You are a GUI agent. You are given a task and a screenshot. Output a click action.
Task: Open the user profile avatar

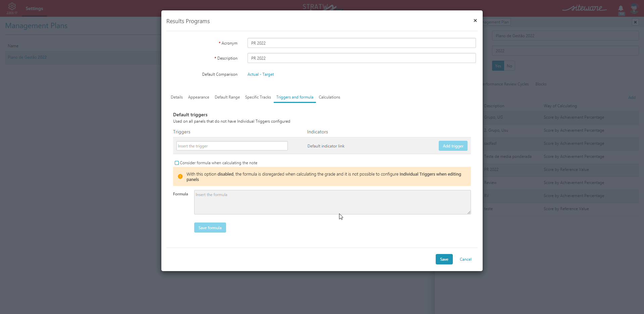click(x=634, y=8)
